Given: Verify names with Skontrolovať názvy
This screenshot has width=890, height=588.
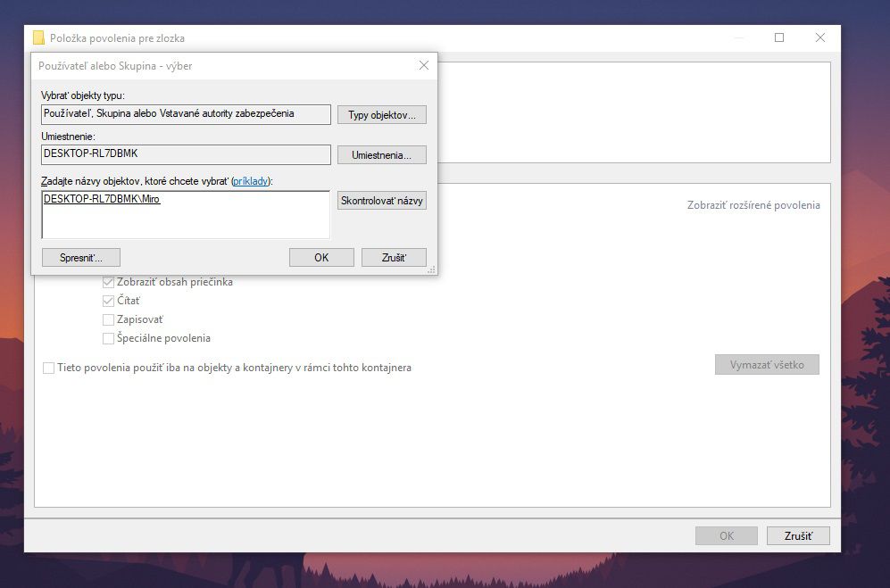Looking at the screenshot, I should pyautogui.click(x=381, y=201).
